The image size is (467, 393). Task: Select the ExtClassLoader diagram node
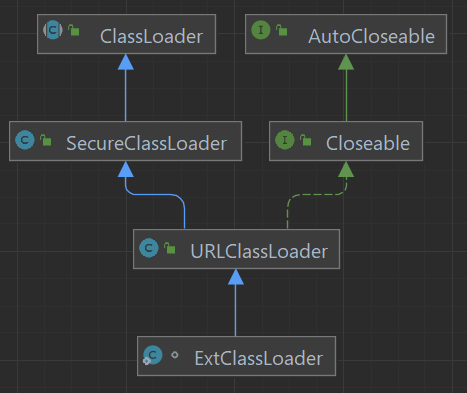point(236,356)
